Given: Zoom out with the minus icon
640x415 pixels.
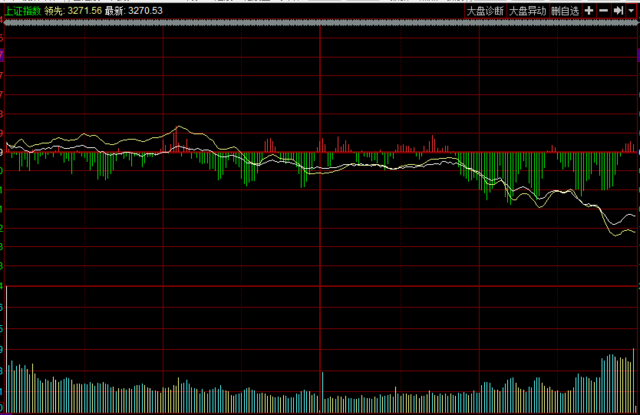Looking at the screenshot, I should click(603, 11).
